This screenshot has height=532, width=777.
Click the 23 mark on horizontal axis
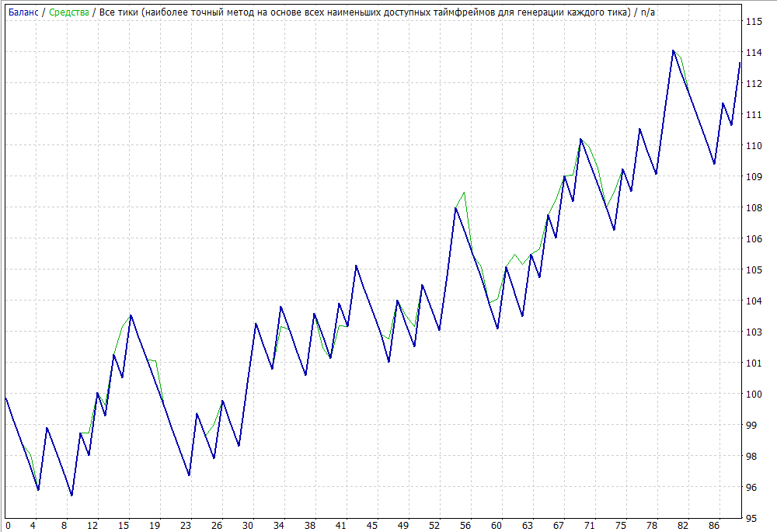(186, 526)
